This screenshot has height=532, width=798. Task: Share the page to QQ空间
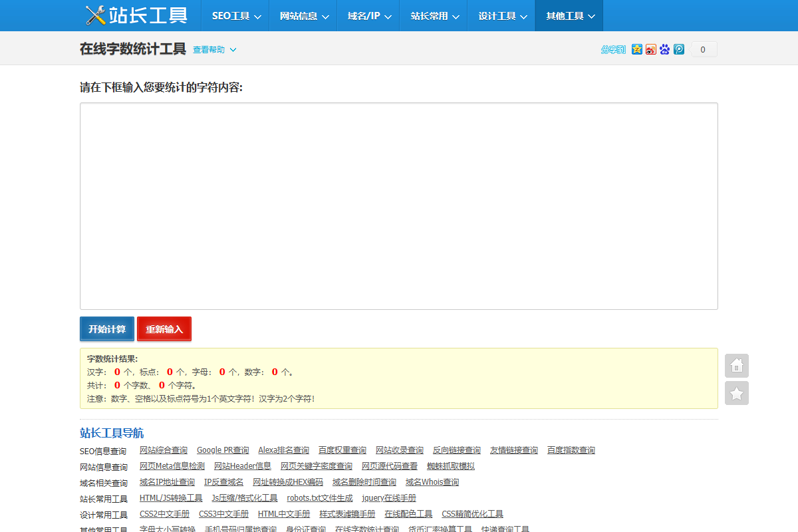pyautogui.click(x=637, y=49)
